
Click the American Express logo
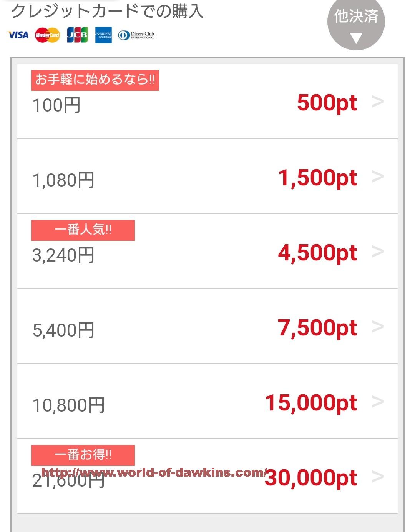click(103, 35)
